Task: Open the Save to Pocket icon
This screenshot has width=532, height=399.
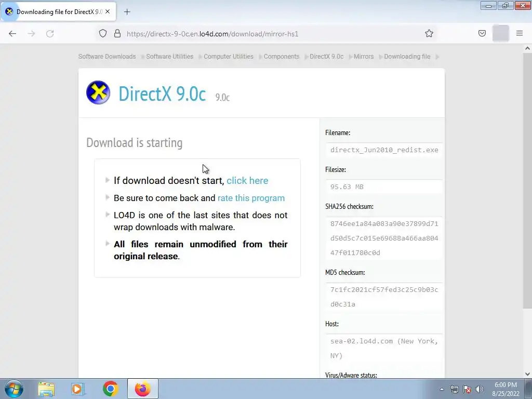Action: pos(482,33)
